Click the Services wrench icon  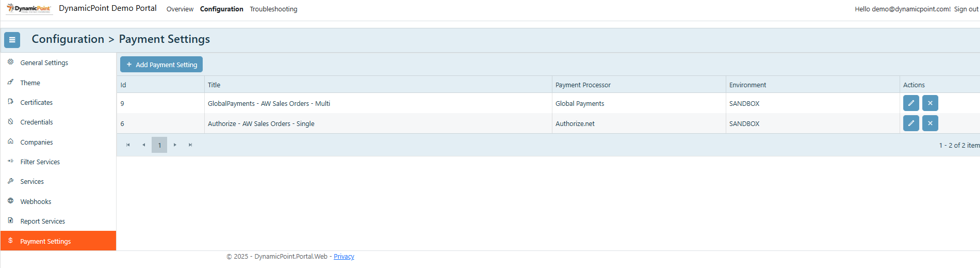10,181
